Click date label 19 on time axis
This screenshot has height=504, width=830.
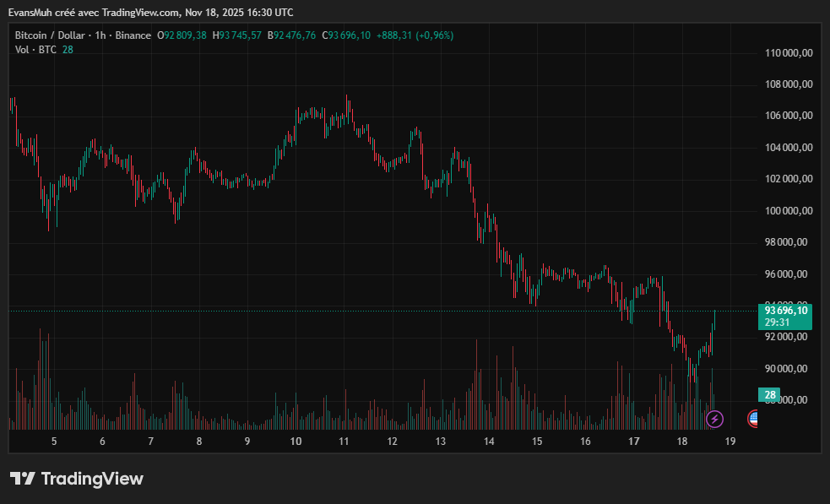coord(730,442)
